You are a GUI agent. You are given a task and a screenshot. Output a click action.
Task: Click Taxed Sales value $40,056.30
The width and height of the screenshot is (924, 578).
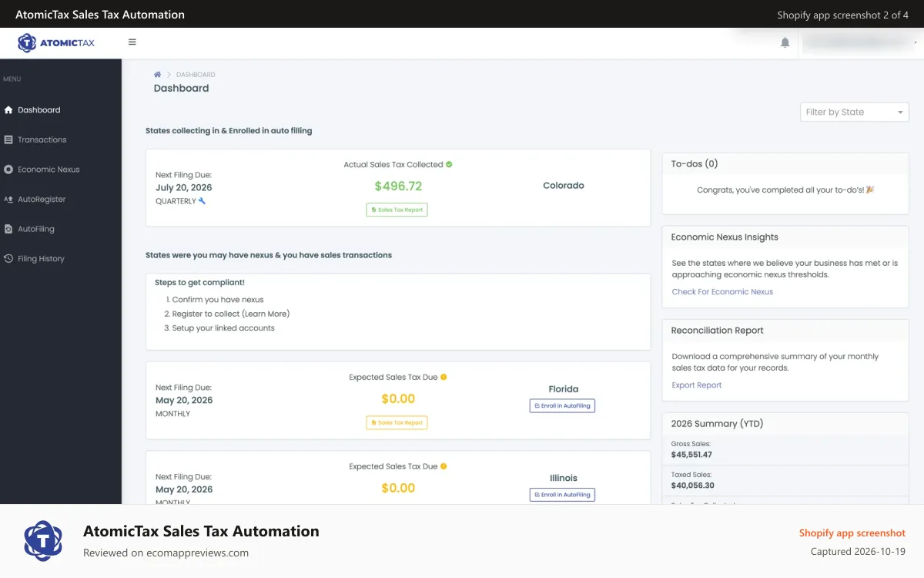click(x=693, y=486)
